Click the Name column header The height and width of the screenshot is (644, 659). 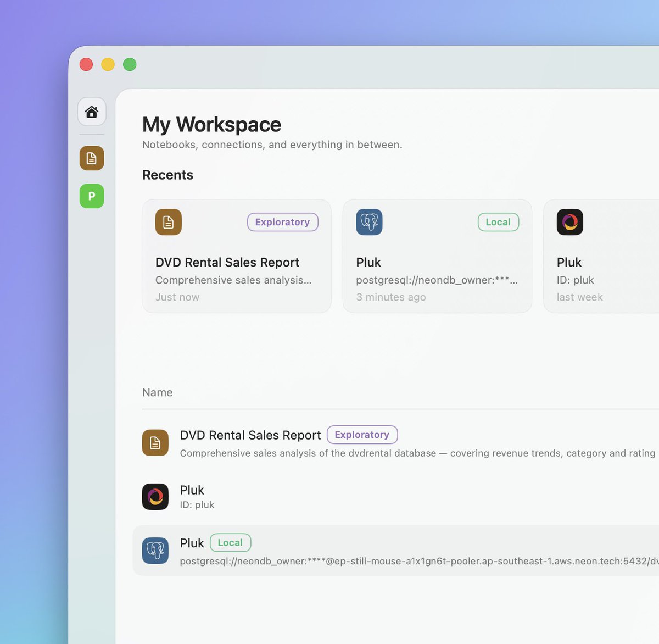tap(158, 392)
